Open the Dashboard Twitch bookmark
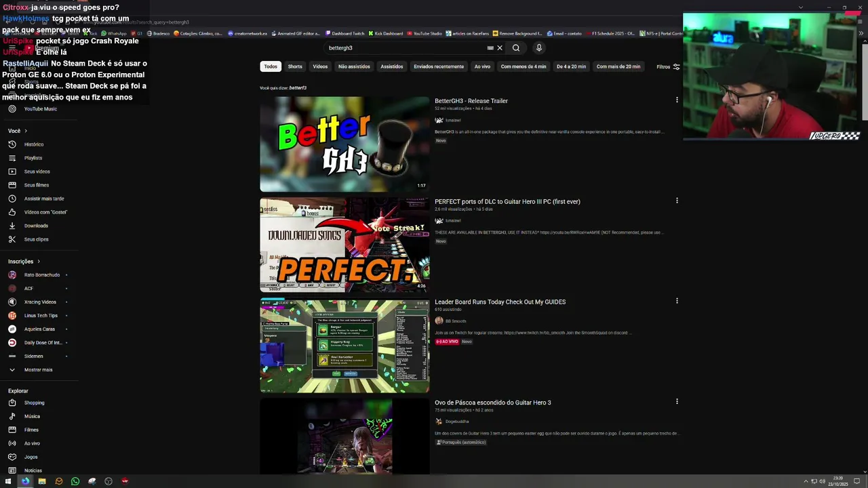Image resolution: width=868 pixels, height=488 pixels. click(x=345, y=33)
